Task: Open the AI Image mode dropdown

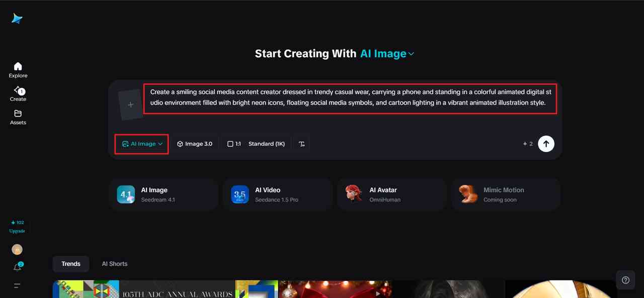Action: pyautogui.click(x=142, y=144)
